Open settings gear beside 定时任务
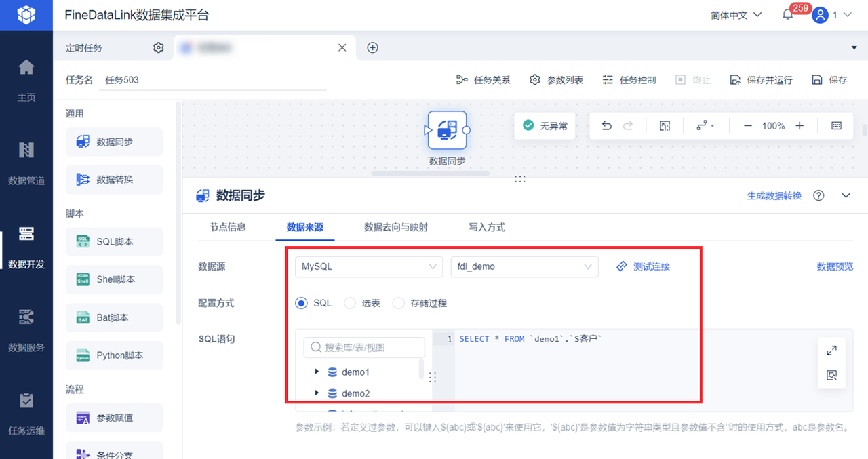The image size is (868, 459). tap(158, 47)
